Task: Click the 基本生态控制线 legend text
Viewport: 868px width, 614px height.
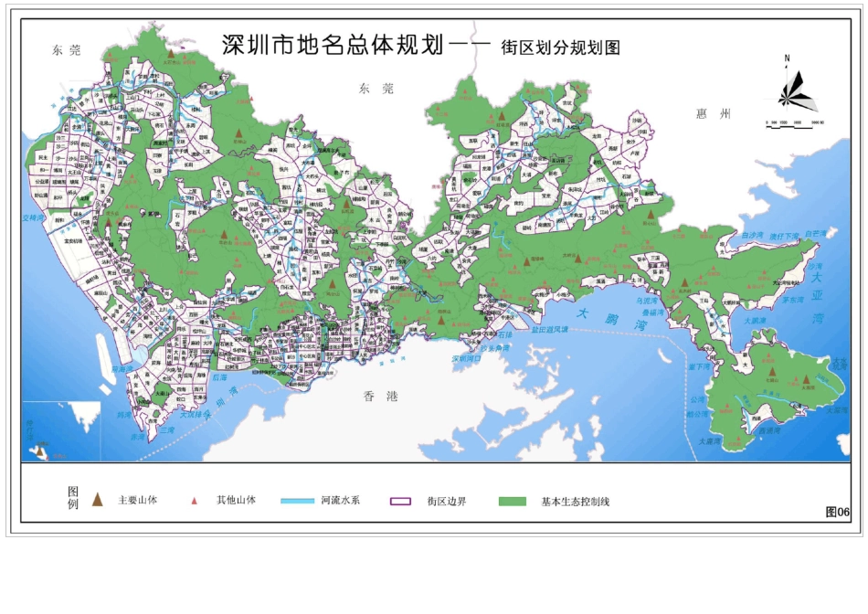Action: [x=575, y=503]
